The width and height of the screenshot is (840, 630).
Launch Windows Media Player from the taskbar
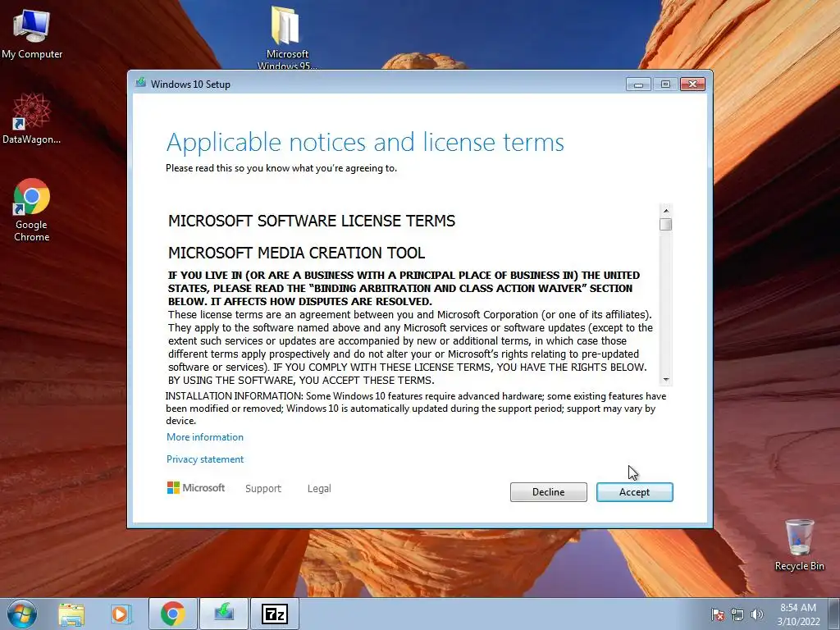[x=121, y=614]
